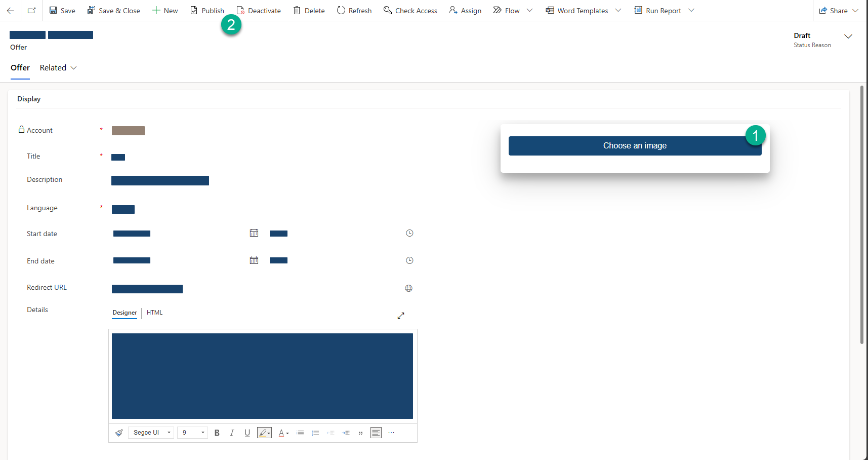The image size is (868, 460).
Task: Click the back arrow icon
Action: (10, 11)
